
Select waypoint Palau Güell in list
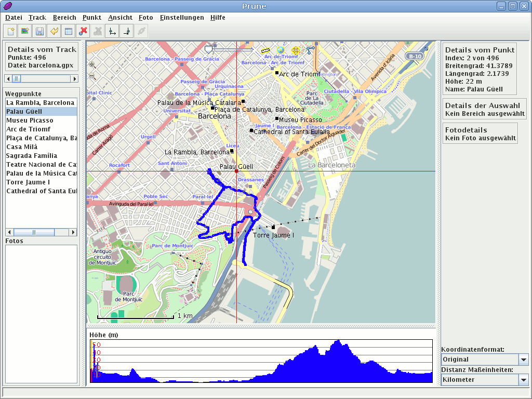coord(42,112)
